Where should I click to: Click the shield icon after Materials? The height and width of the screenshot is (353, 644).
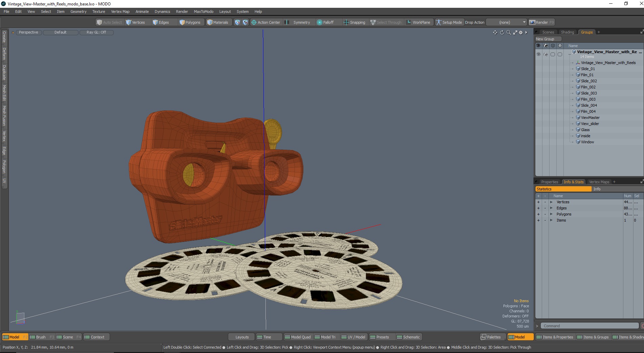237,22
